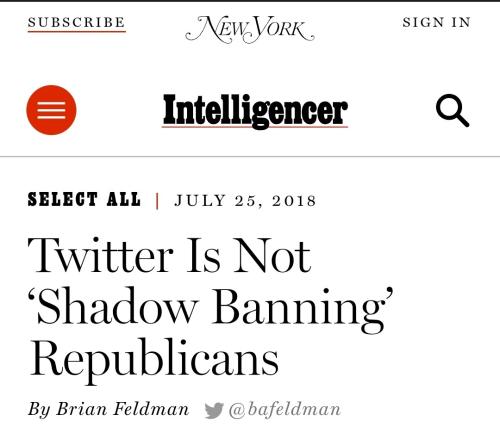Click the underlined SUBSCRIBE text
The image size is (500, 439).
(77, 23)
